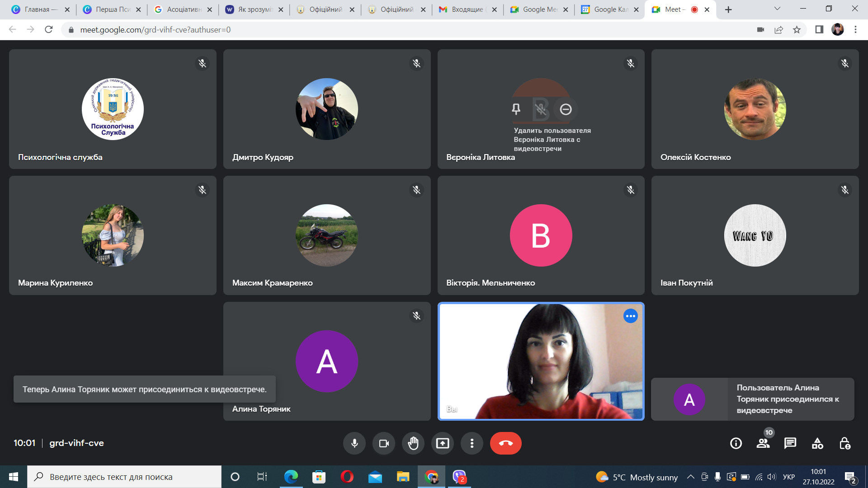Image resolution: width=868 pixels, height=488 pixels.
Task: Open the weather widget 5°C Mostly sunny
Action: (x=637, y=477)
